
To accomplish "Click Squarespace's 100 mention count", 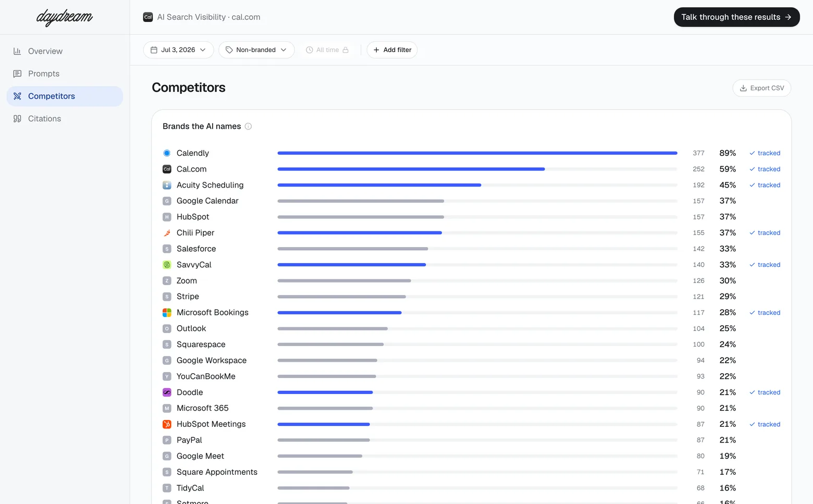I will tap(698, 345).
